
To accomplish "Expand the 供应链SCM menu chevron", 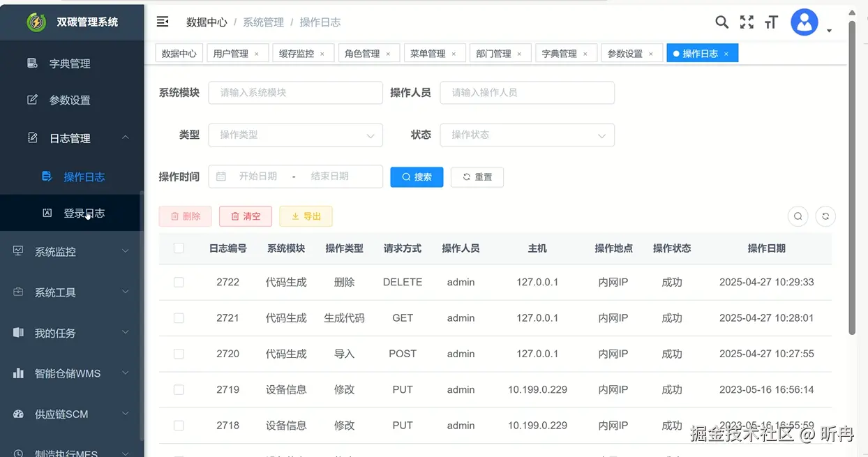I will click(x=126, y=414).
